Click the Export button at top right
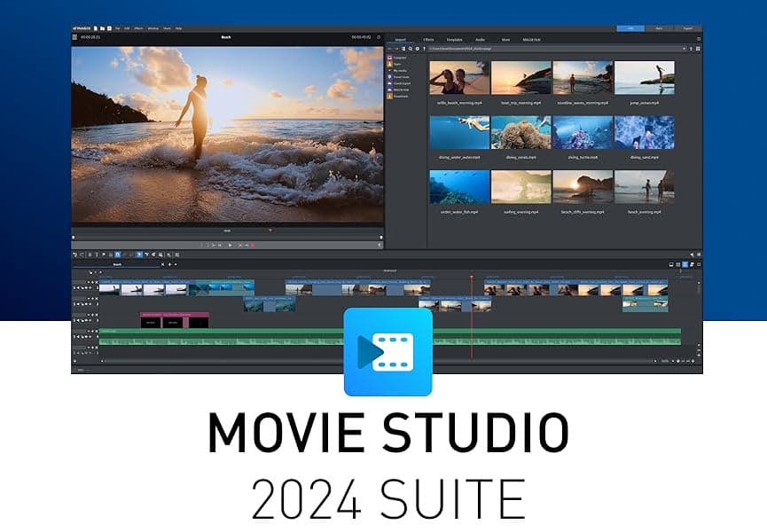The image size is (767, 532). [x=688, y=28]
